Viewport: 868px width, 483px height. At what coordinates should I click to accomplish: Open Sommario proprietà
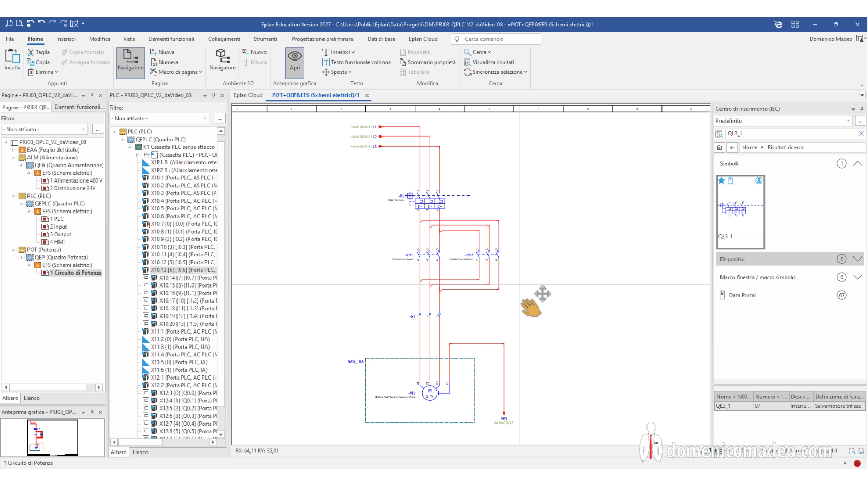(428, 62)
